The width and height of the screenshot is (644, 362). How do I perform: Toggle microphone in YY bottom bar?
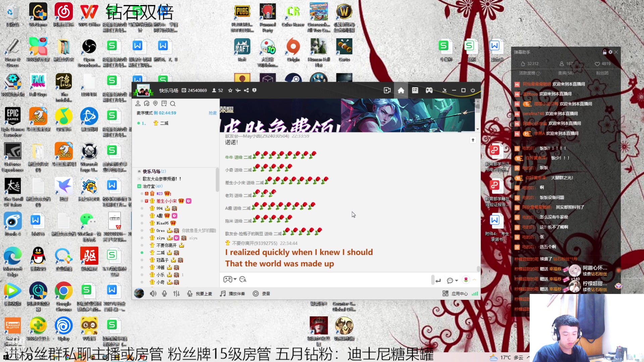[x=164, y=294]
